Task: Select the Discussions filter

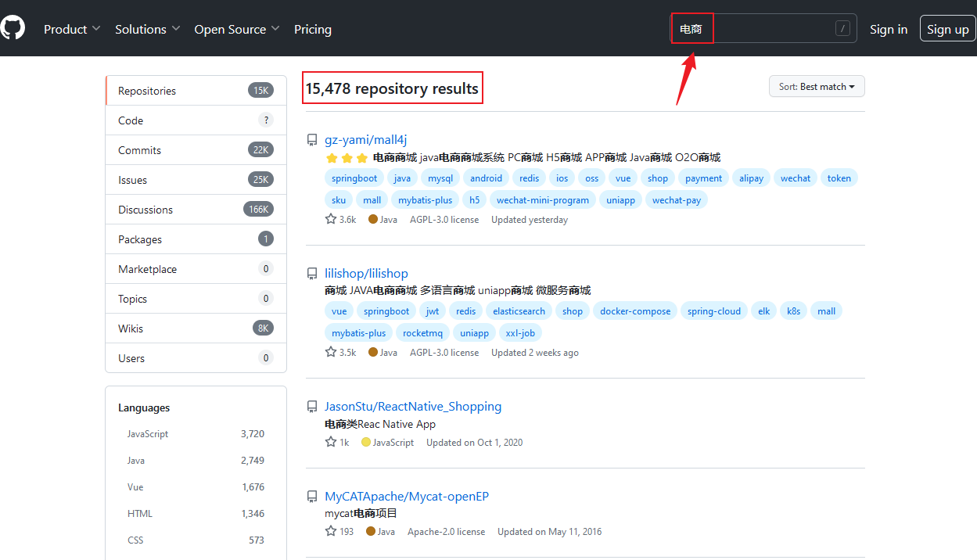Action: point(196,210)
